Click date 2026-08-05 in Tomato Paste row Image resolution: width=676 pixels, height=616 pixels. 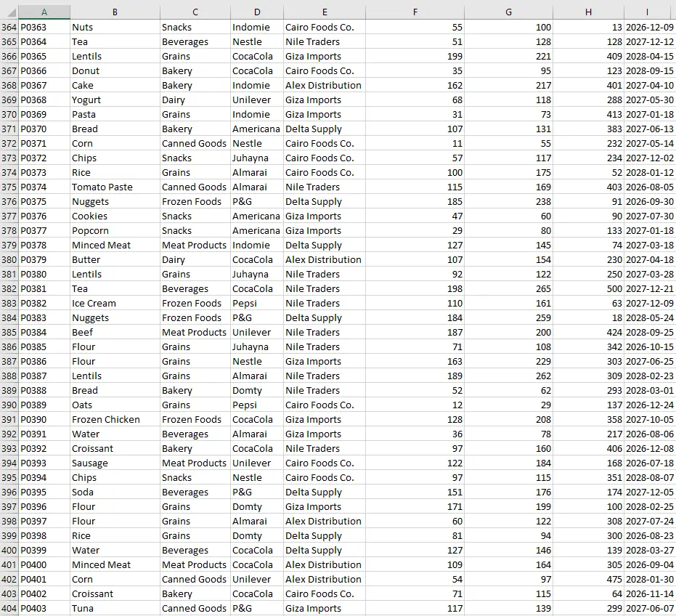(650, 187)
